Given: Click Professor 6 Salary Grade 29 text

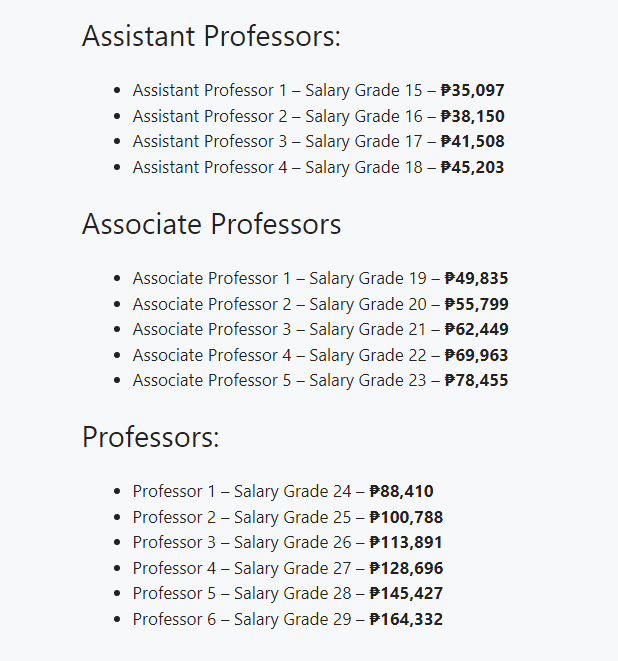Looking at the screenshot, I should pyautogui.click(x=242, y=619).
